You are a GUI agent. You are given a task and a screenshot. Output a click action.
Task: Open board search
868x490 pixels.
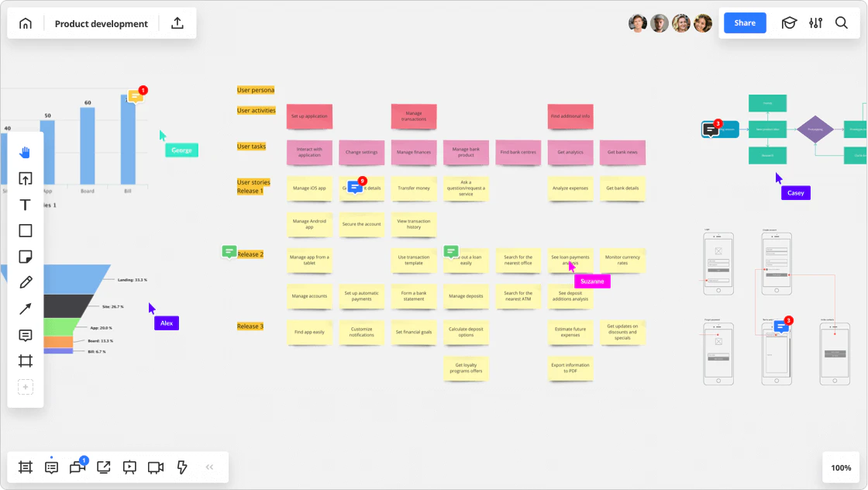[x=842, y=23]
